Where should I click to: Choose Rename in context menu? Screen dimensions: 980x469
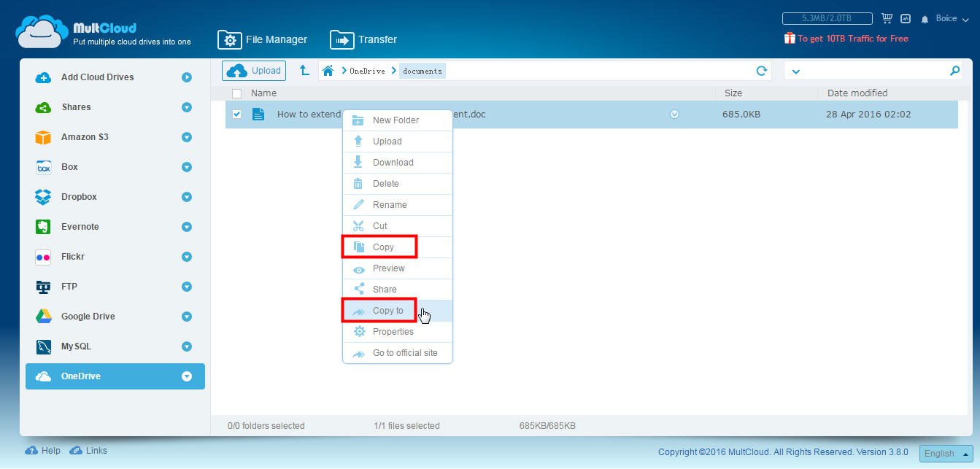click(x=398, y=205)
